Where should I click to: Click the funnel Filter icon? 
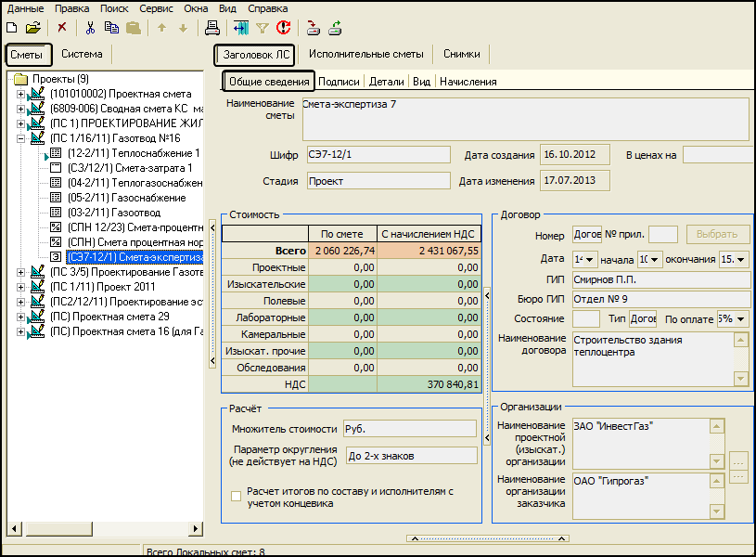pyautogui.click(x=263, y=28)
